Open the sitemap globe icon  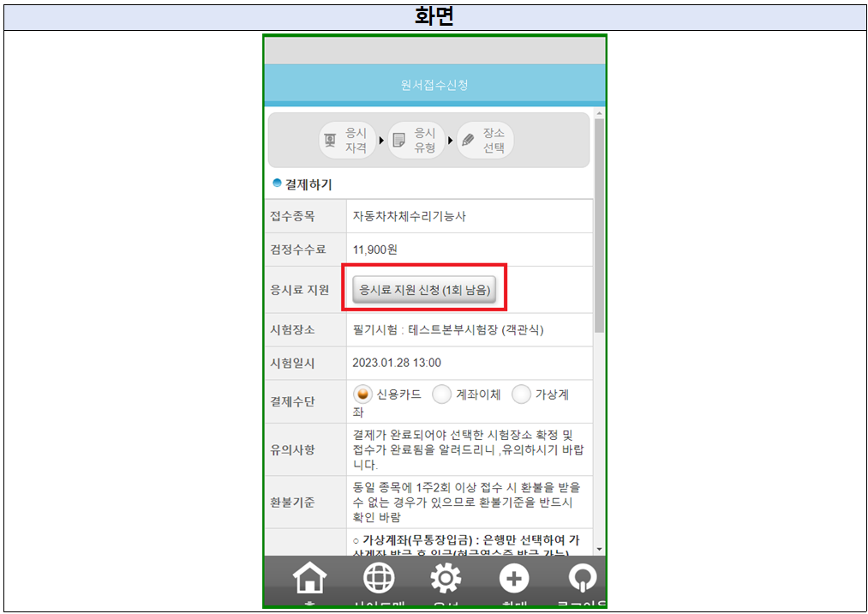point(379,577)
